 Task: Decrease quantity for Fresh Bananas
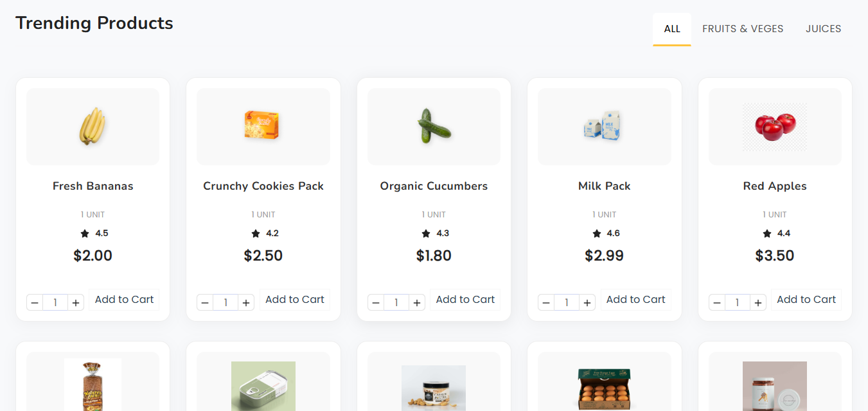[x=35, y=302]
